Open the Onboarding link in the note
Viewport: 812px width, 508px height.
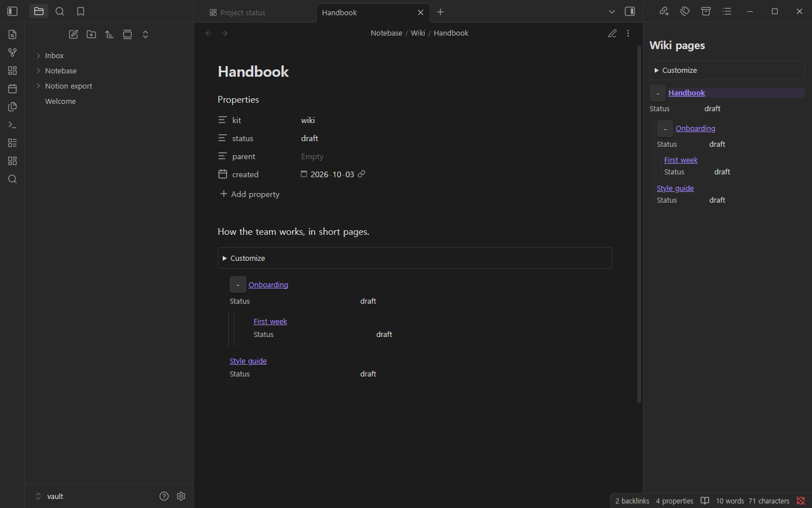268,284
